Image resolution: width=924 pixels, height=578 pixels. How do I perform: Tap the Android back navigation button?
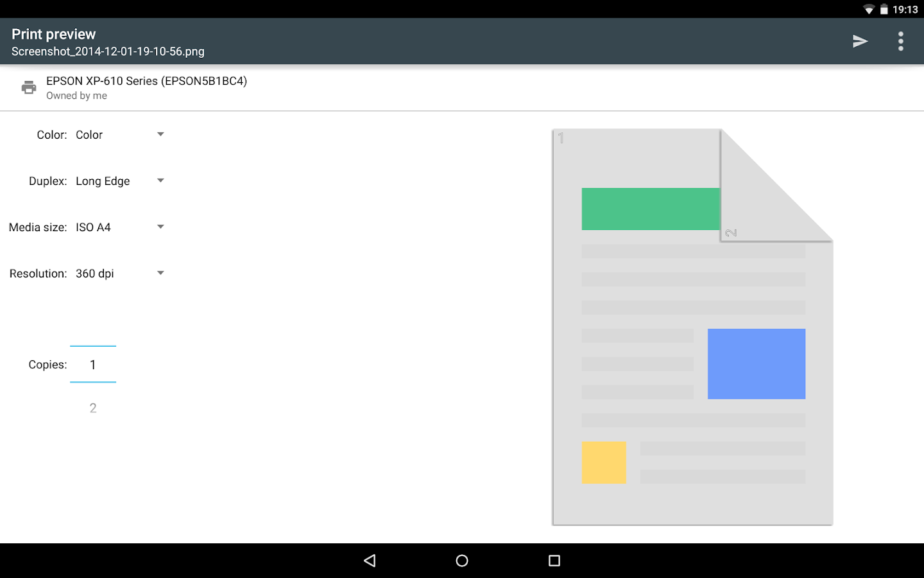click(370, 561)
